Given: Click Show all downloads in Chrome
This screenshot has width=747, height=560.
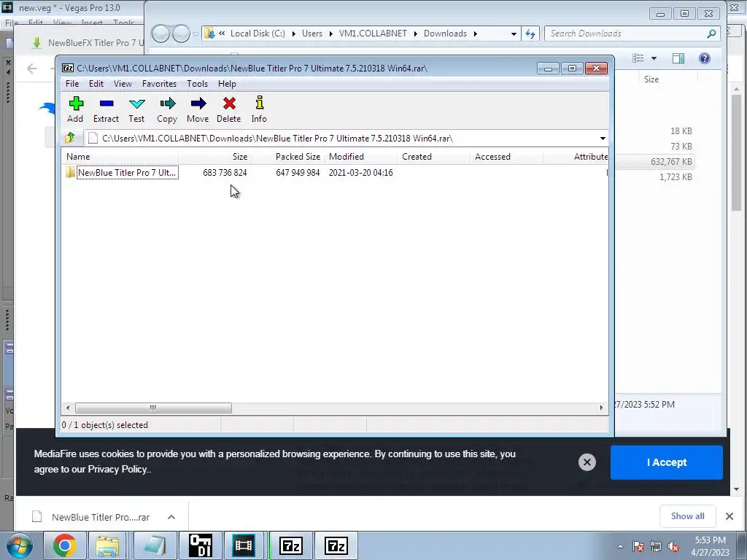Looking at the screenshot, I should coord(687,516).
